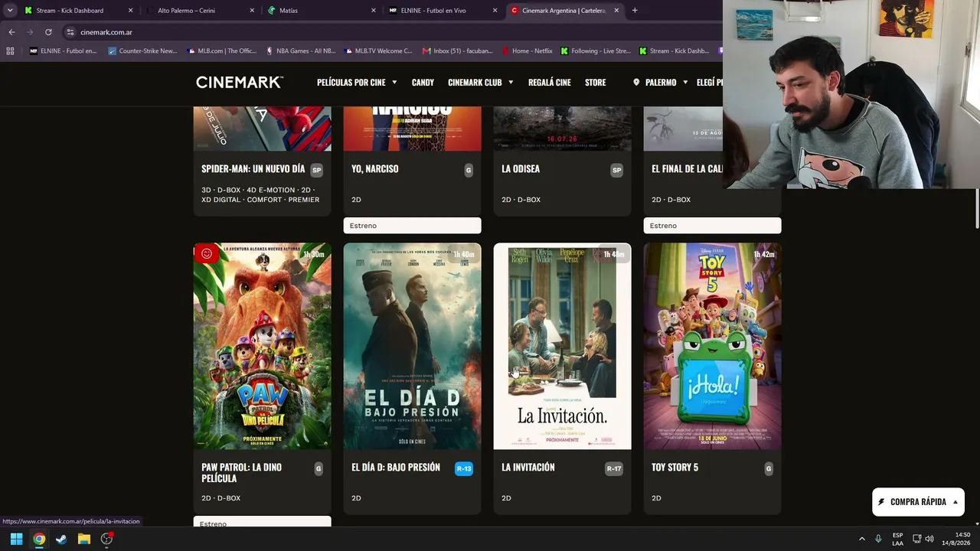The image size is (980, 551).
Task: Open the MLB.com bookmark
Action: click(x=222, y=51)
